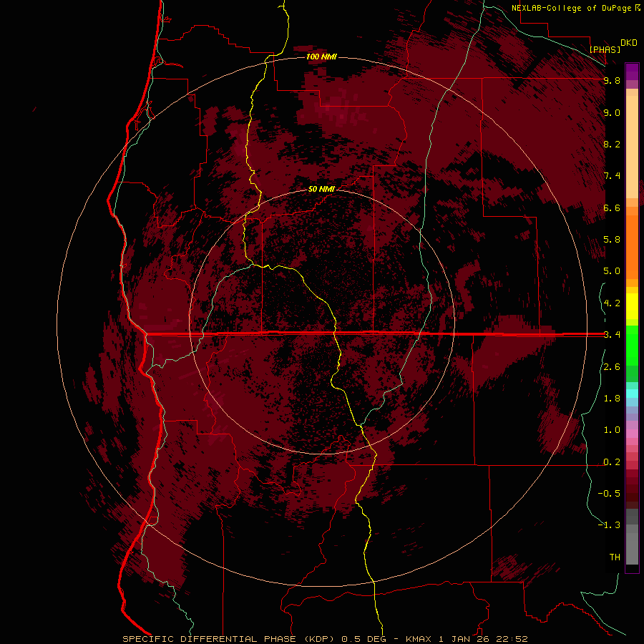Click the 3.4 legend scale value

(612, 335)
